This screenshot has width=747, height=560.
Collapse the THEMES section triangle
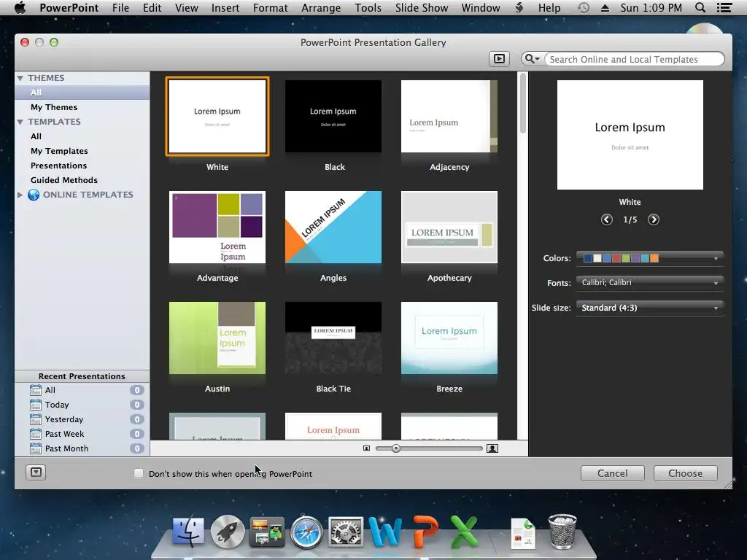20,78
